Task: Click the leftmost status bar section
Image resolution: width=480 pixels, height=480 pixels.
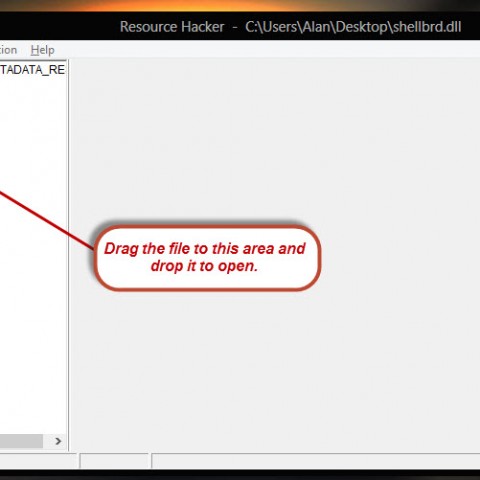Action: tap(38, 461)
